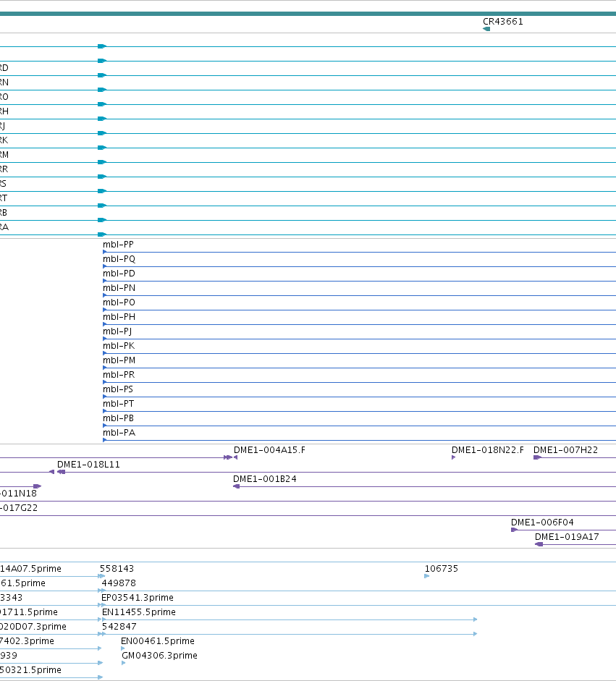Select the DME1-006F04 clone label
Viewport: 616px width, 681px height.
[542, 523]
